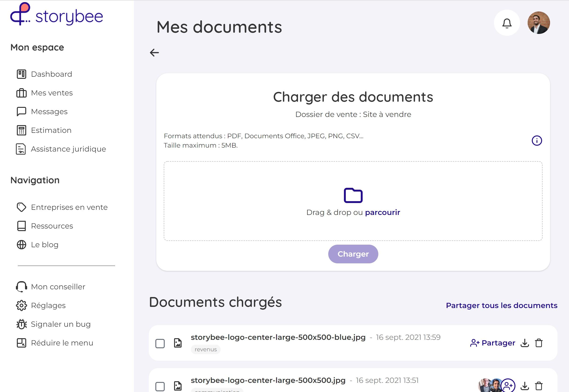Open Mes ventes from sidebar

point(52,93)
